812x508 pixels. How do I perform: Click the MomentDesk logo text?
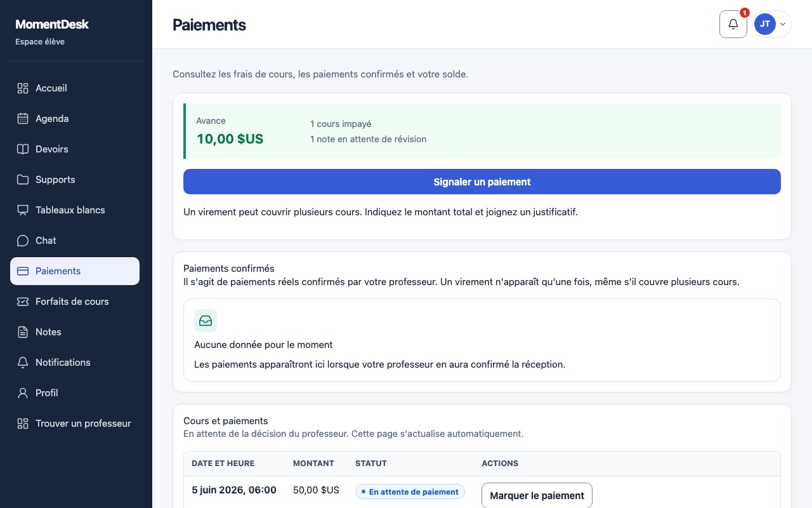click(52, 24)
